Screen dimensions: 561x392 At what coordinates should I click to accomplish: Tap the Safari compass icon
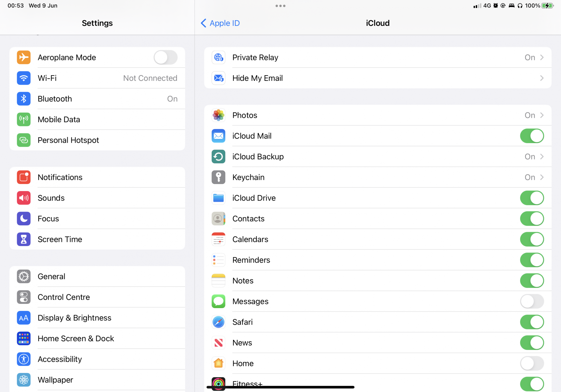(x=219, y=322)
